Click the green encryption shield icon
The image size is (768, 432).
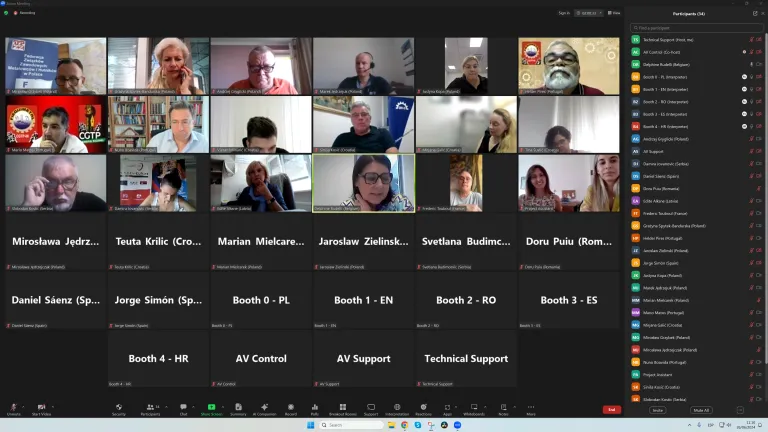(6, 13)
